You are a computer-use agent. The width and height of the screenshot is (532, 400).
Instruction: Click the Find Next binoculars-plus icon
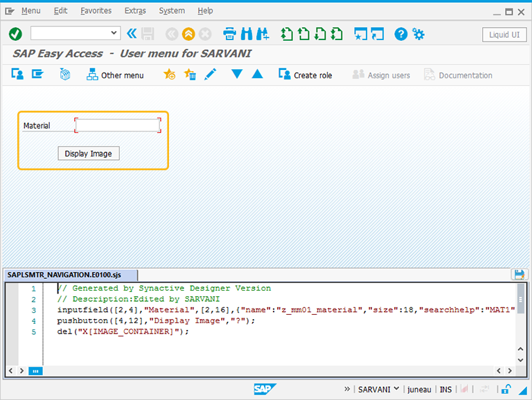coord(263,34)
